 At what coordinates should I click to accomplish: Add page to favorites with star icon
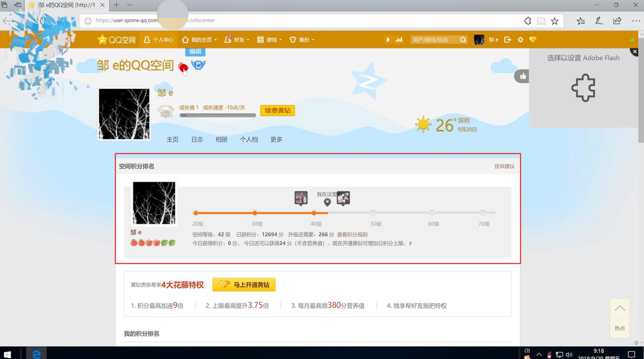click(x=555, y=21)
